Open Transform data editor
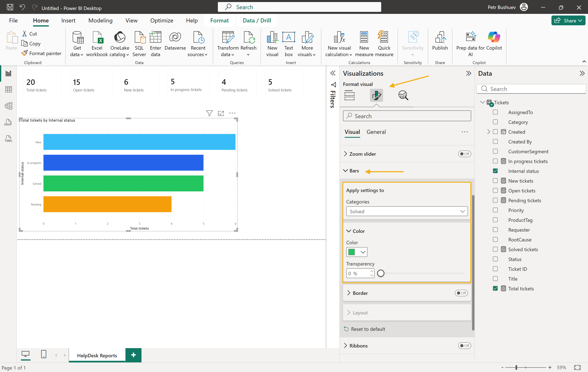Viewport: 588px width, 372px height. click(228, 44)
